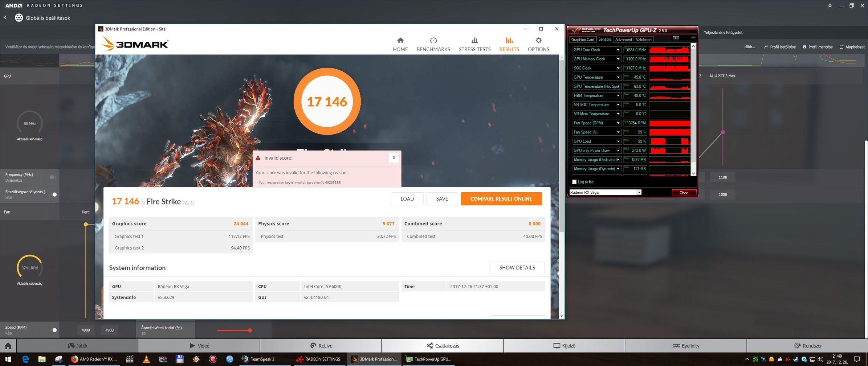Image resolution: width=868 pixels, height=366 pixels.
Task: Click the 1100 value field
Action: click(x=723, y=177)
